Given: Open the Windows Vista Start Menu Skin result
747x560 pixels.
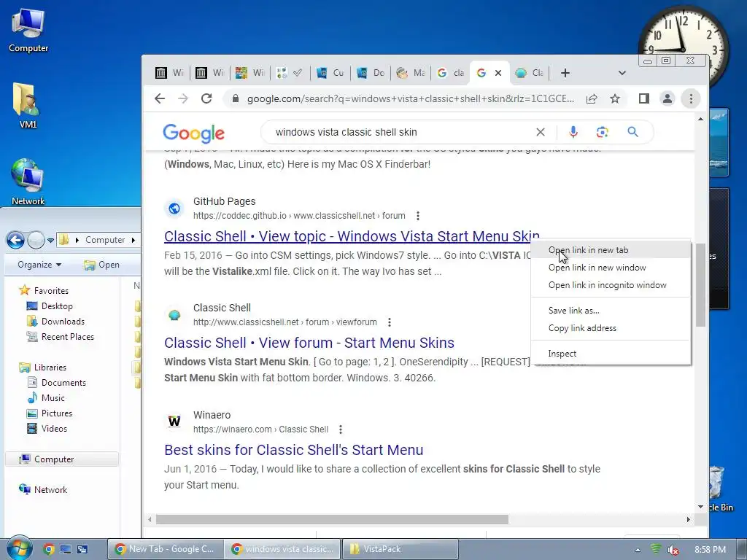Looking at the screenshot, I should click(352, 236).
